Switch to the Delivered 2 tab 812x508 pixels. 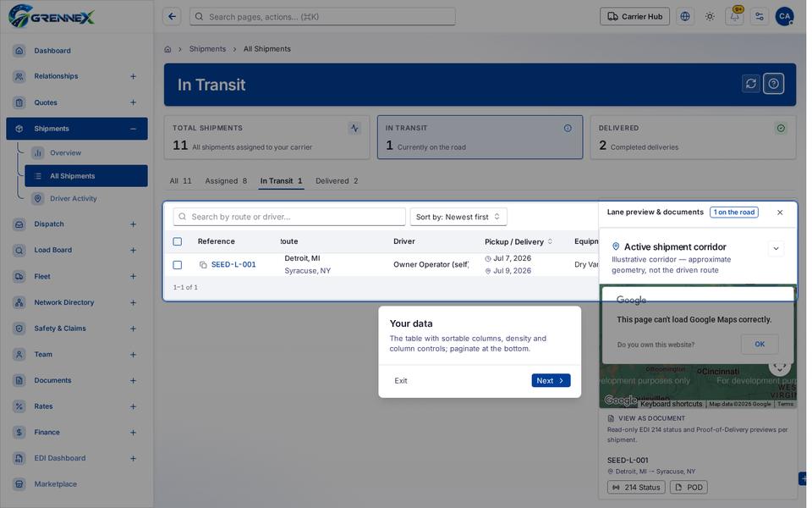[337, 181]
